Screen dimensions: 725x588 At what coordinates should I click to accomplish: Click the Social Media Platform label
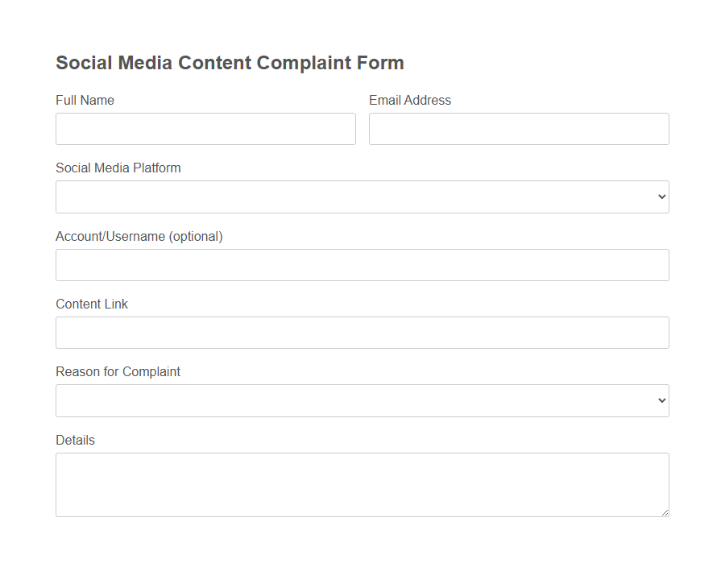point(118,168)
